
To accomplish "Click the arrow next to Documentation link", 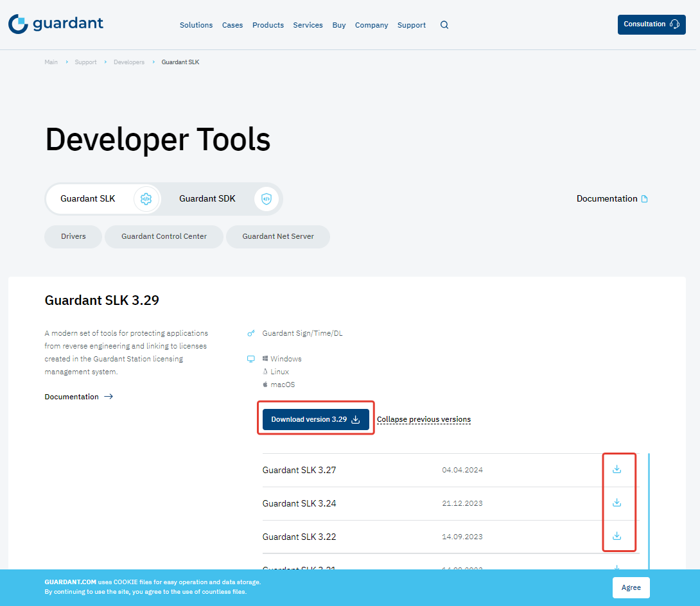I will 109,397.
